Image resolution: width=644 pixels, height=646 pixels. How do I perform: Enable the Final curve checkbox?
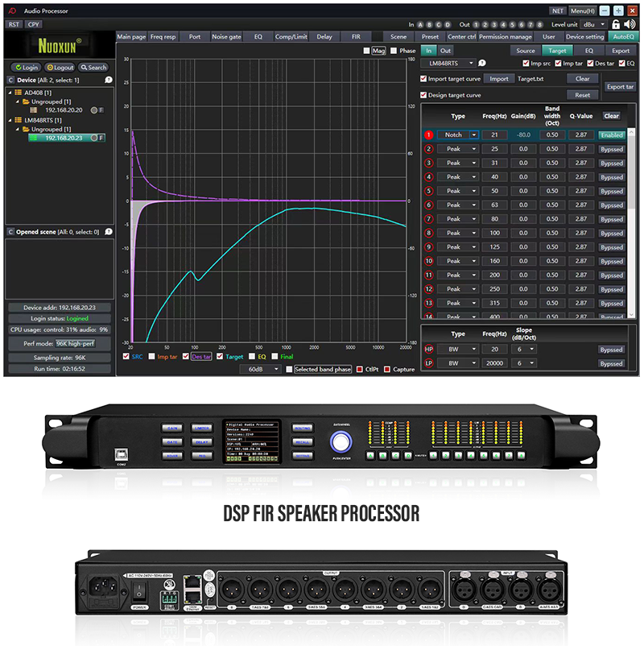[x=275, y=356]
